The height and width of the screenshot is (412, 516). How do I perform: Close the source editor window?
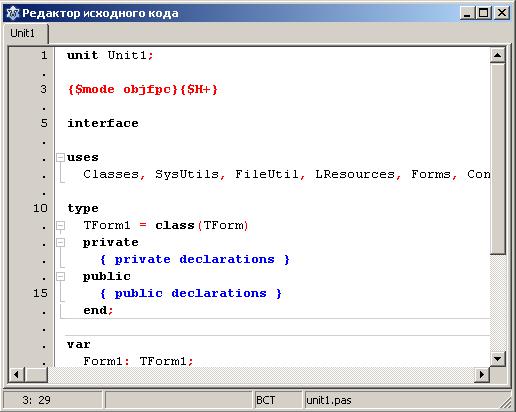[502, 13]
